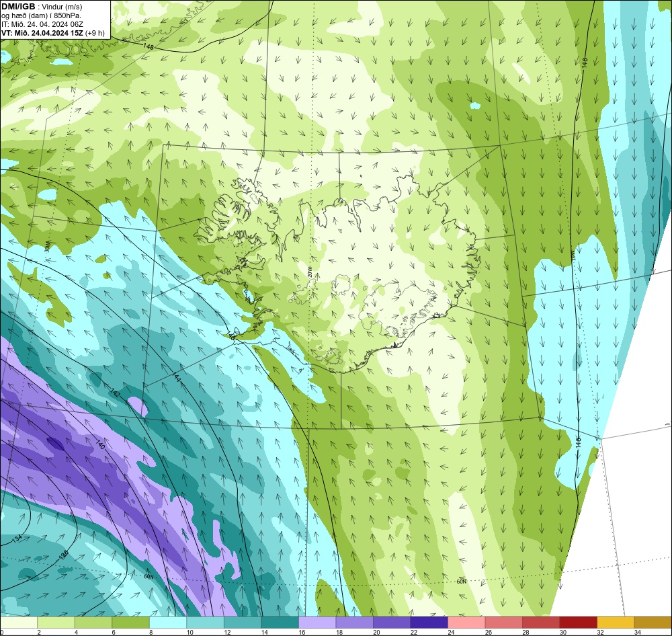Click the 30–32 m/s dark red legend swatch

click(x=578, y=623)
